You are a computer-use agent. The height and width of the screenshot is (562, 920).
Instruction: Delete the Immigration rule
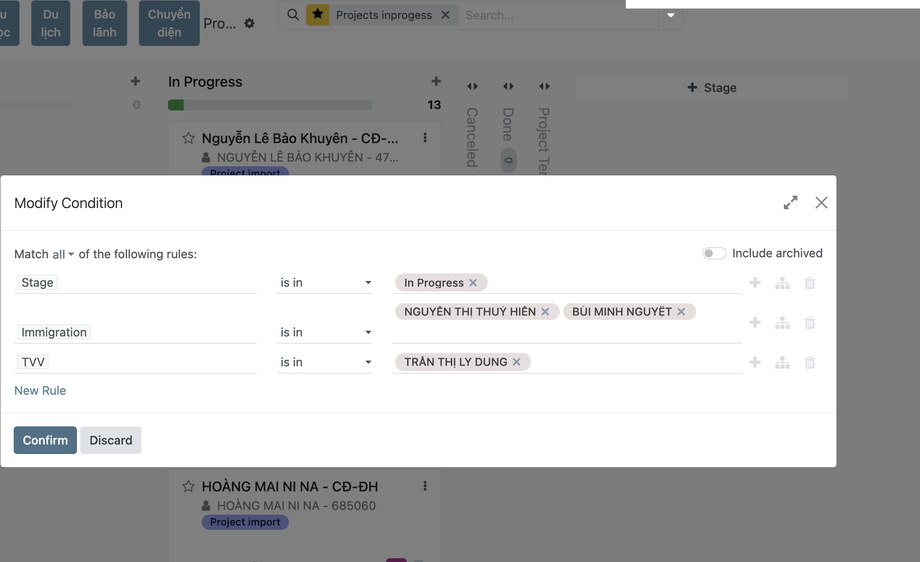pos(810,323)
